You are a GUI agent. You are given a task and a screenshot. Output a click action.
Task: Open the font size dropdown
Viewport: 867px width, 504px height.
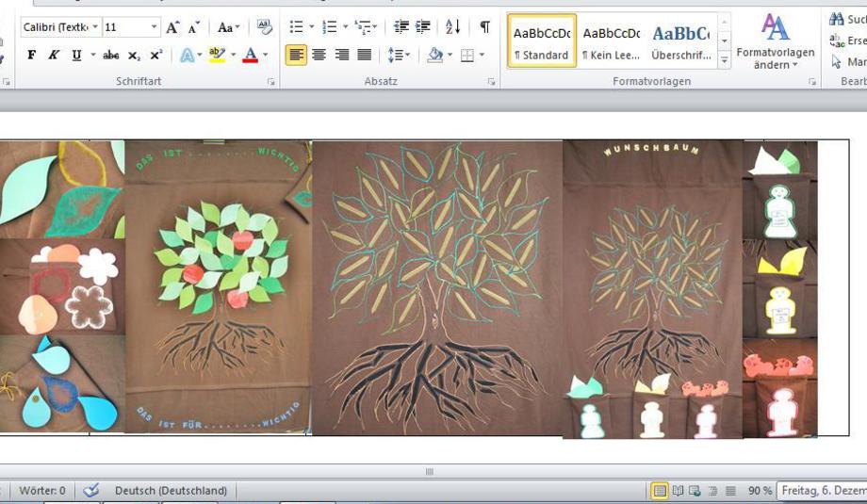(154, 27)
